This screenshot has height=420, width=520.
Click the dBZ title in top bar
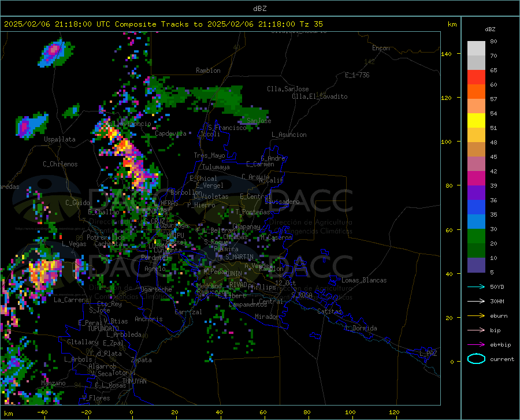tap(259, 9)
